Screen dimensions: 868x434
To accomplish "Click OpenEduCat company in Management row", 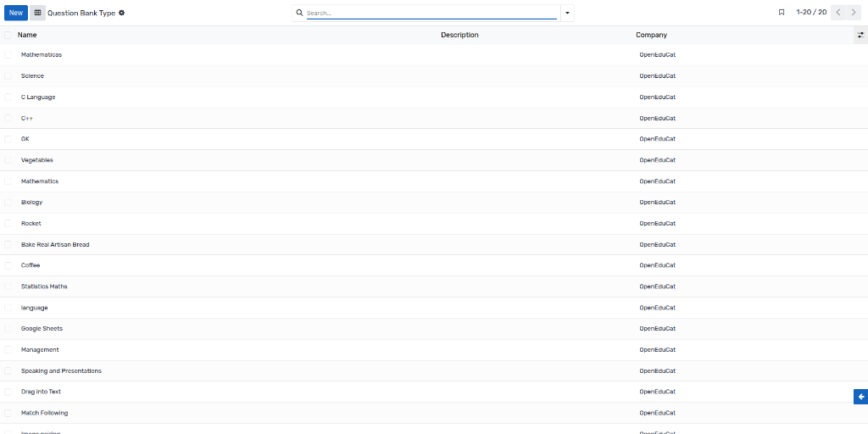I will point(658,350).
